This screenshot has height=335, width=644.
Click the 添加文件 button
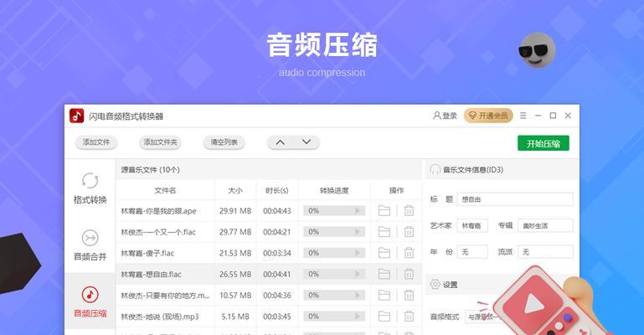[96, 142]
